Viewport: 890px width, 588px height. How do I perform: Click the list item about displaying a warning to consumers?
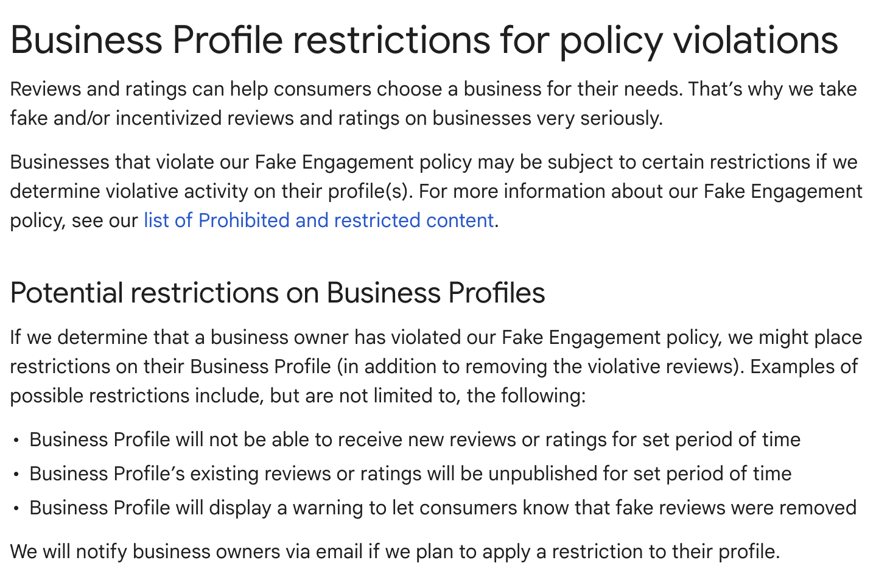(443, 508)
